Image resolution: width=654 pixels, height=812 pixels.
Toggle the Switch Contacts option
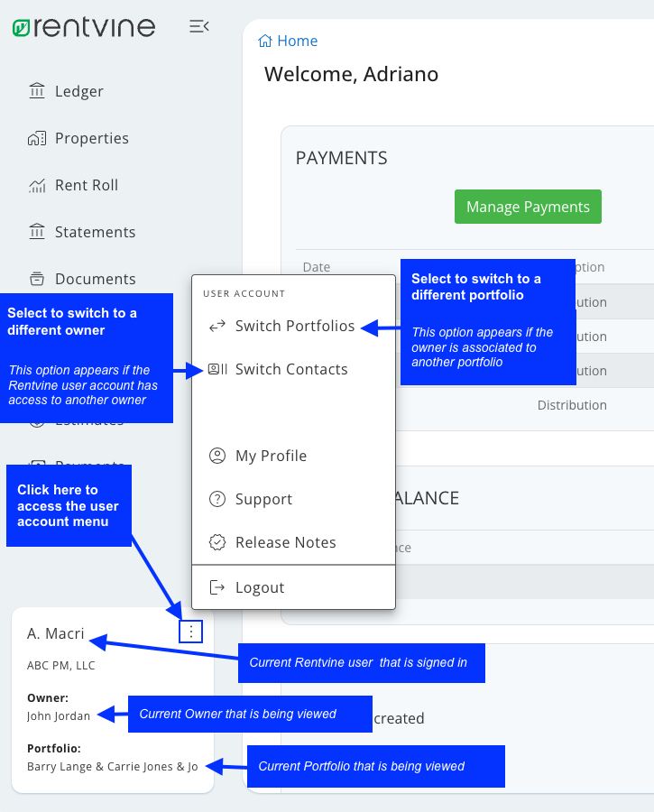[x=290, y=369]
